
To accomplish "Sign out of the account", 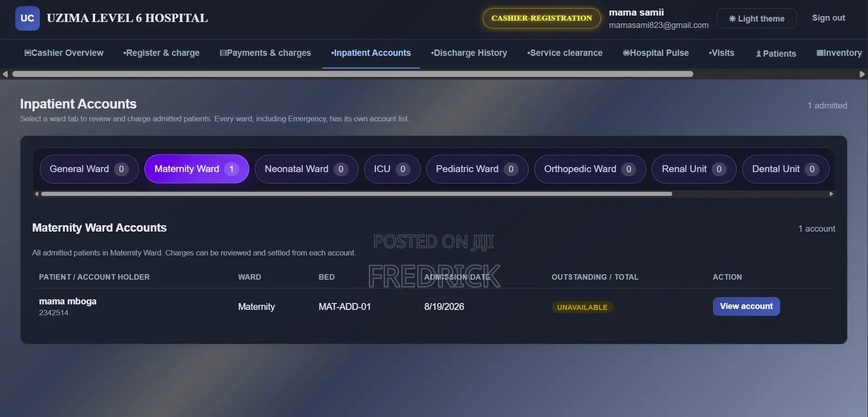I will click(x=828, y=18).
